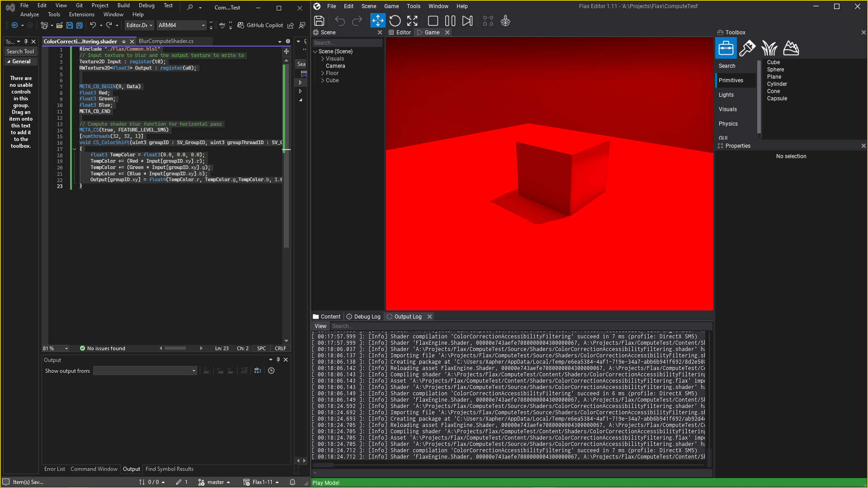The height and width of the screenshot is (488, 868).
Task: Select the rotate gizmo tool
Action: (x=395, y=21)
